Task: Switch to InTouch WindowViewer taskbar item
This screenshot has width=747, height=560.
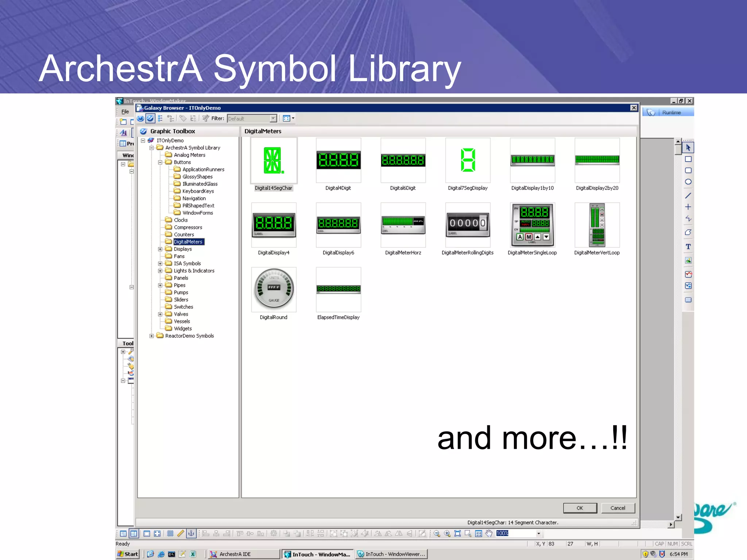Action: pyautogui.click(x=391, y=554)
